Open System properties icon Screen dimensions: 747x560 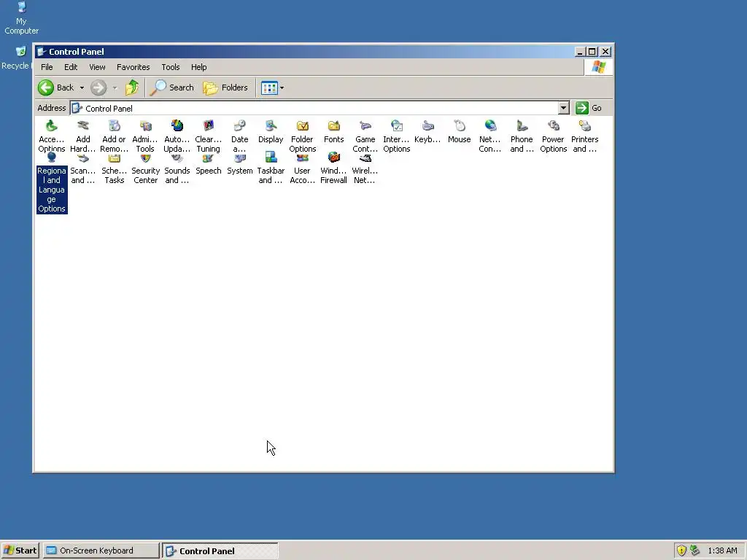click(x=239, y=165)
